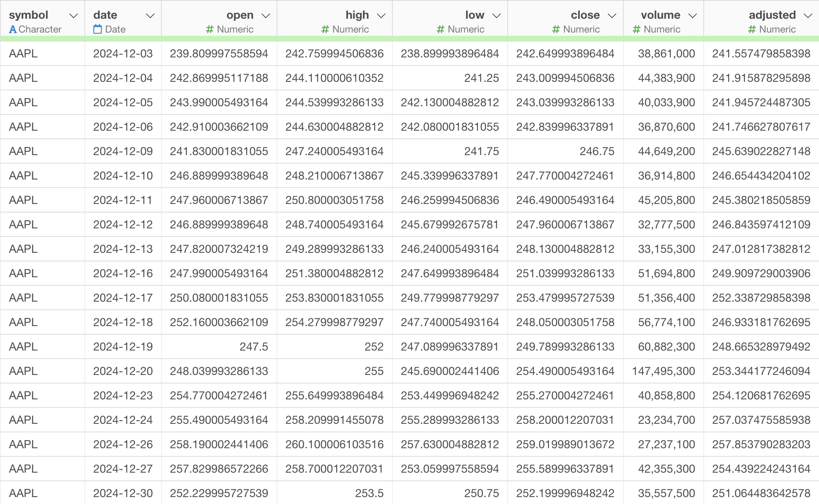Open the adjusted column dropdown arrow
Screen dimensions: 819x504
coord(808,16)
